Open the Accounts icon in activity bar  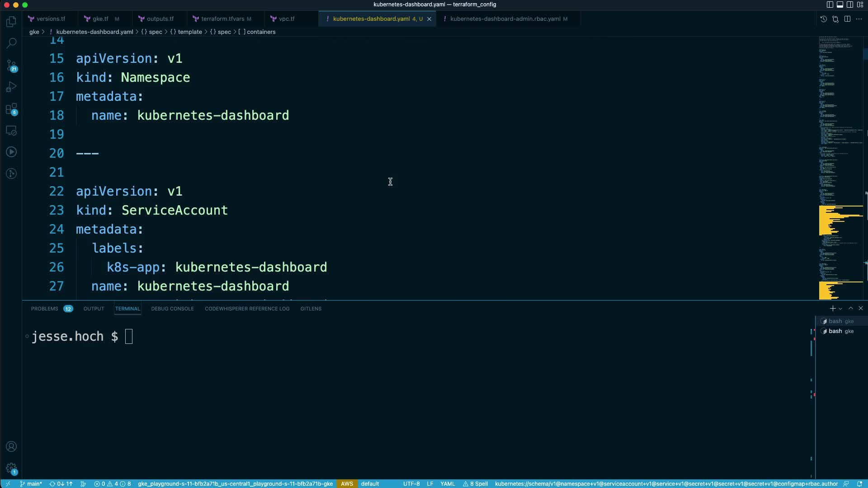[11, 446]
